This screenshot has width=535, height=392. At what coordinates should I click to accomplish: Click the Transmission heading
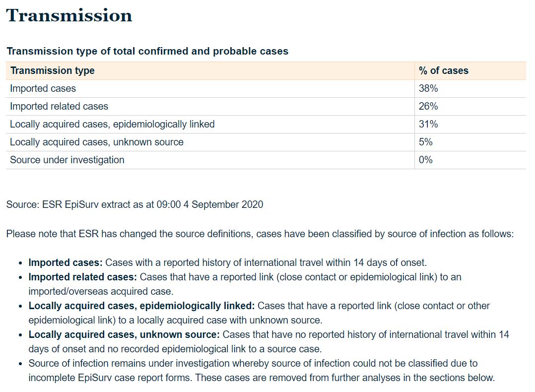click(69, 15)
